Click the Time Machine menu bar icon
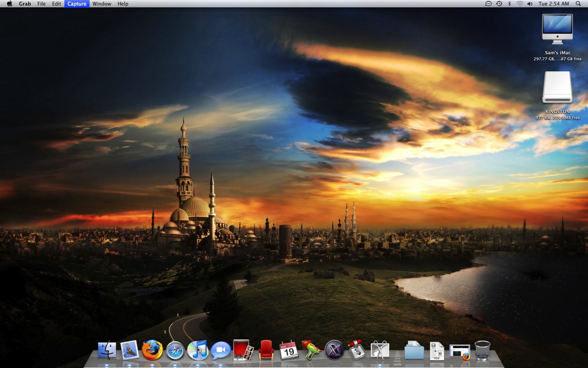588x368 pixels. coord(499,4)
